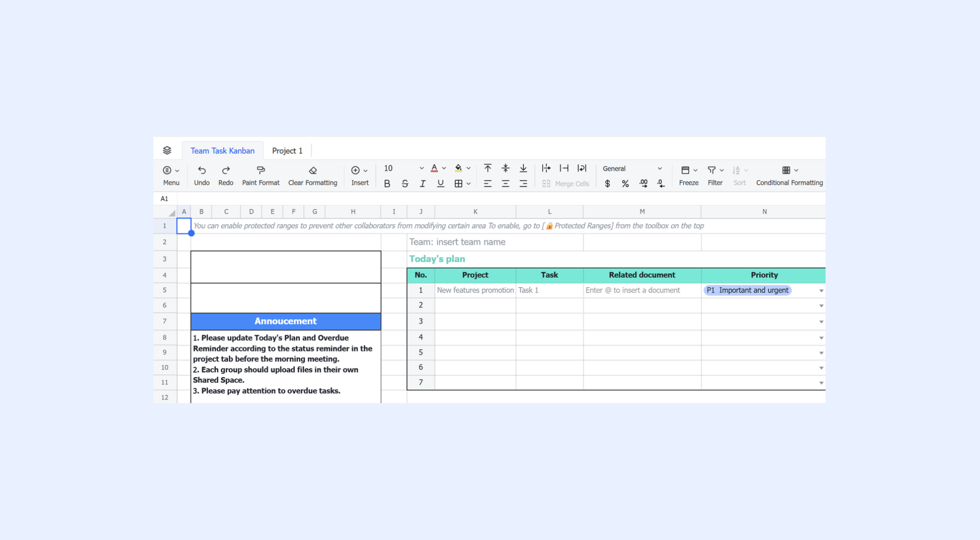Screen dimensions: 980x540
Task: Open the Menu button
Action: point(171,176)
